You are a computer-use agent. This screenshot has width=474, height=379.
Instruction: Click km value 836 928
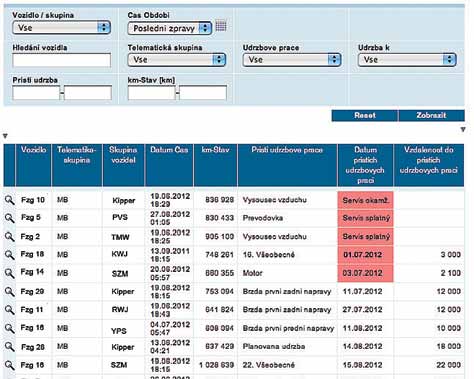tap(219, 200)
